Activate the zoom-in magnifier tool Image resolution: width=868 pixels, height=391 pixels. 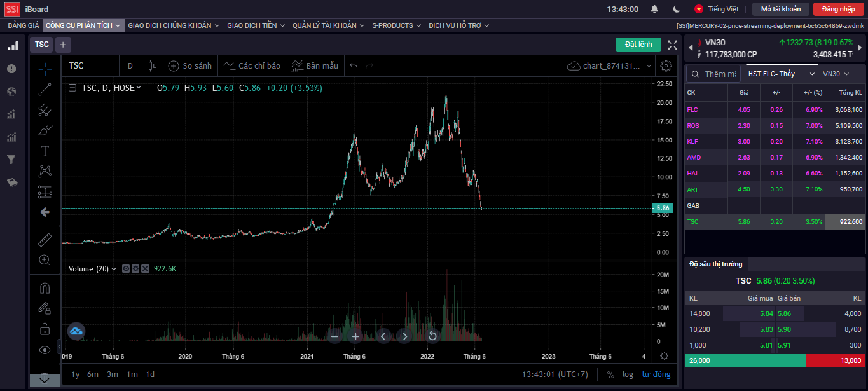(x=45, y=260)
